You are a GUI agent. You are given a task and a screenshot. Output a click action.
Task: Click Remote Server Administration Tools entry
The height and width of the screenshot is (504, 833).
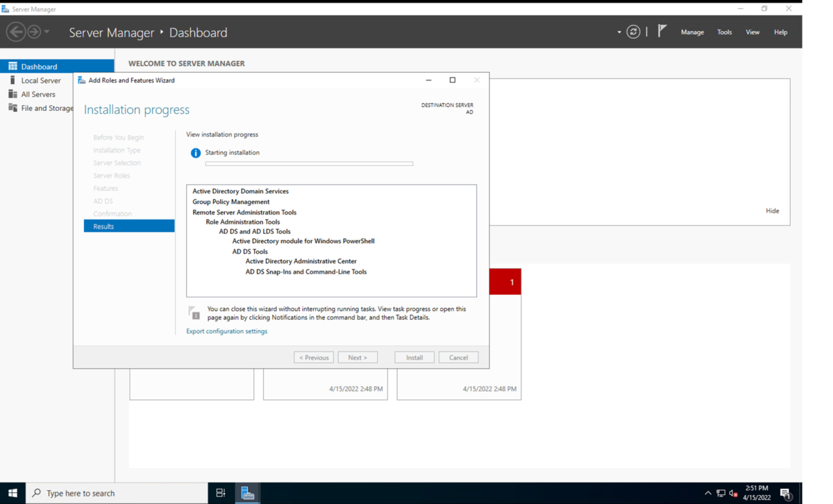tap(244, 212)
